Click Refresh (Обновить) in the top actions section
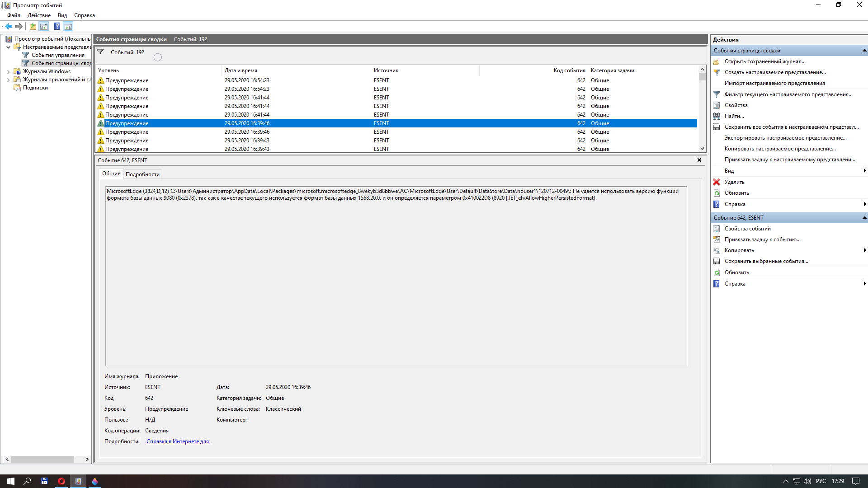 737,193
